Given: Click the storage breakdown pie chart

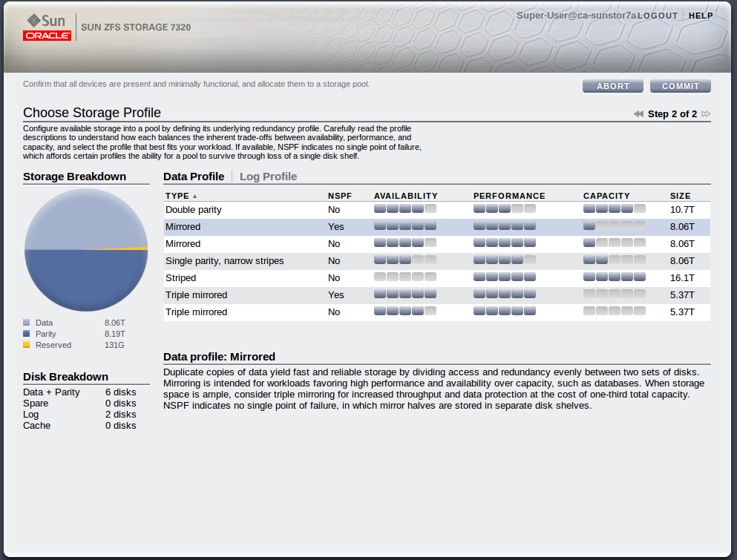Looking at the screenshot, I should click(x=86, y=250).
